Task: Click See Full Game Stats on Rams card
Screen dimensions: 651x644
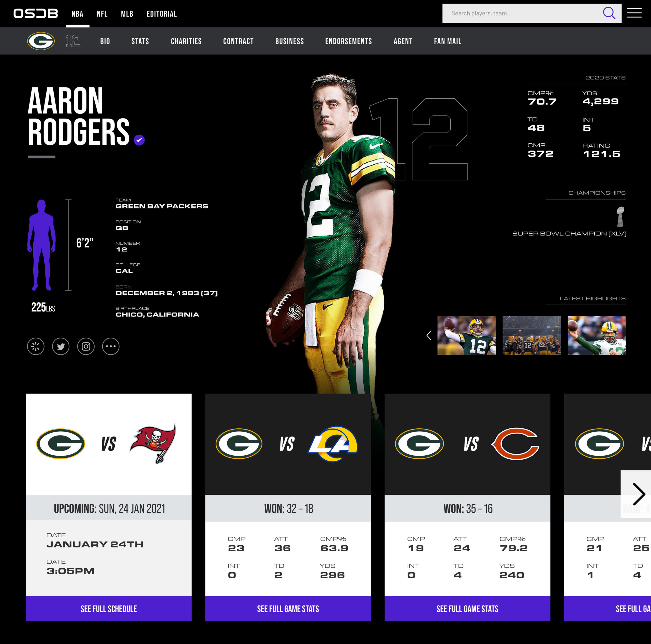Action: point(288,609)
